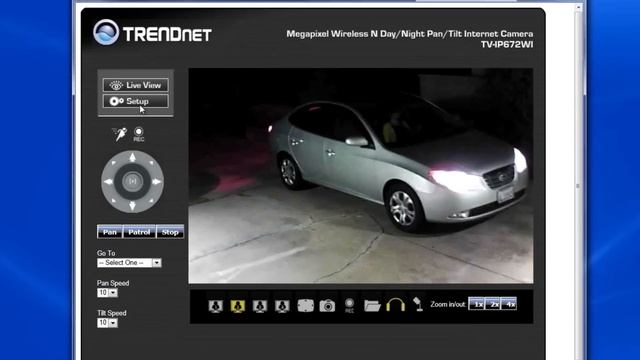Click the Stop button
640x360 pixels.
[x=170, y=232]
